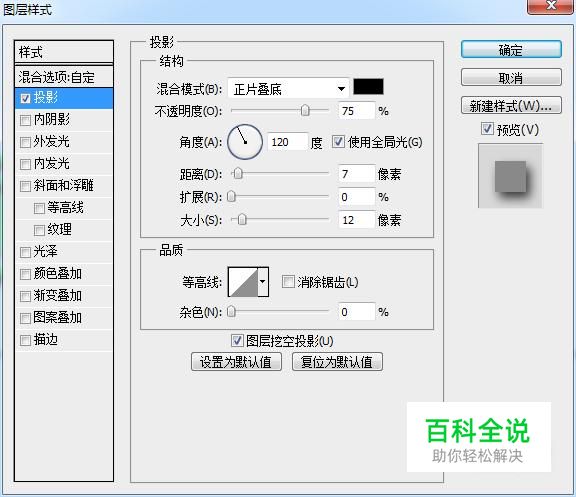Click the 取消 button

[511, 78]
